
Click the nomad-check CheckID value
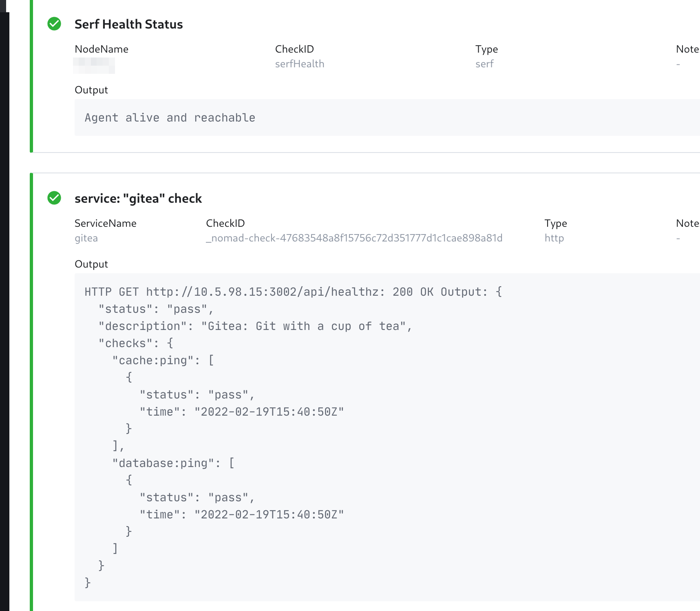pos(354,238)
